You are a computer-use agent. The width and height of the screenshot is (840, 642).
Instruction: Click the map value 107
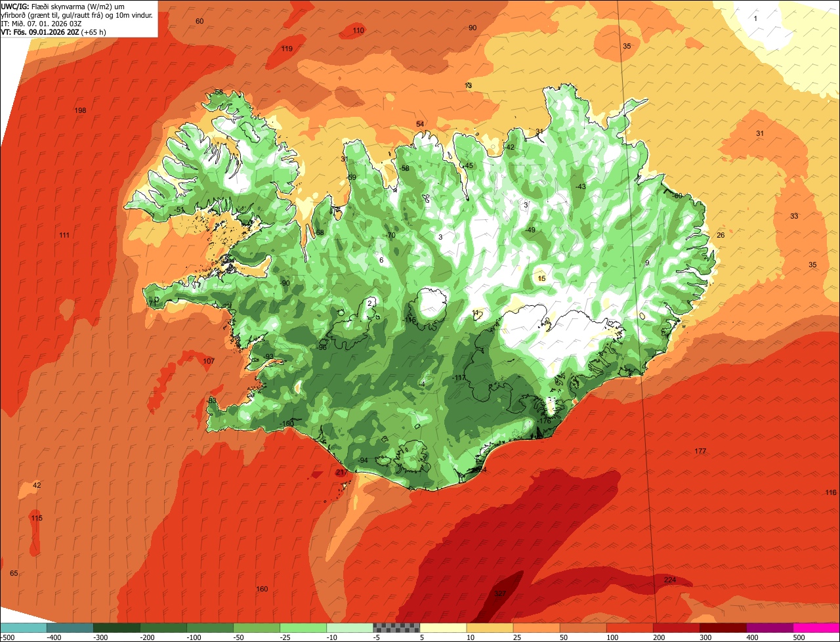coord(209,361)
